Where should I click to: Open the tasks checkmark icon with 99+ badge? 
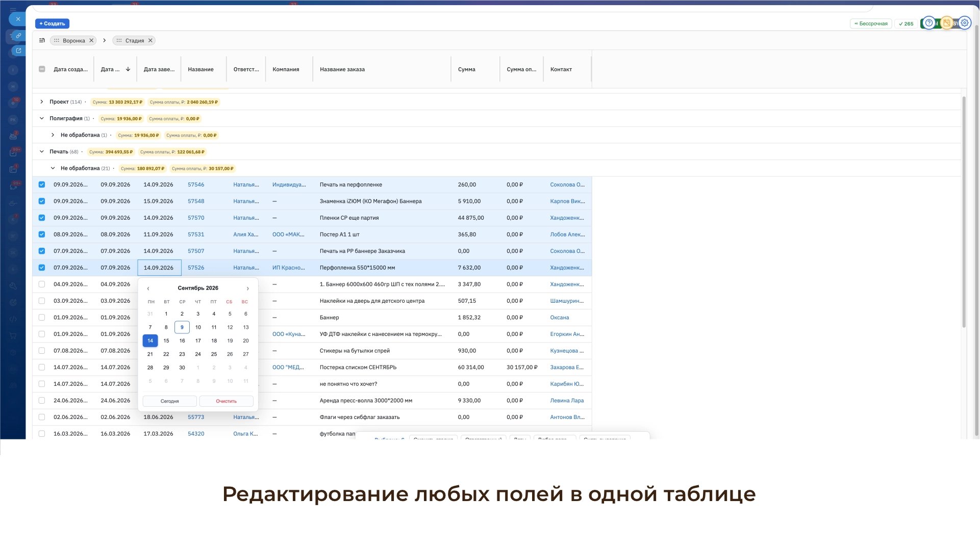pyautogui.click(x=13, y=153)
